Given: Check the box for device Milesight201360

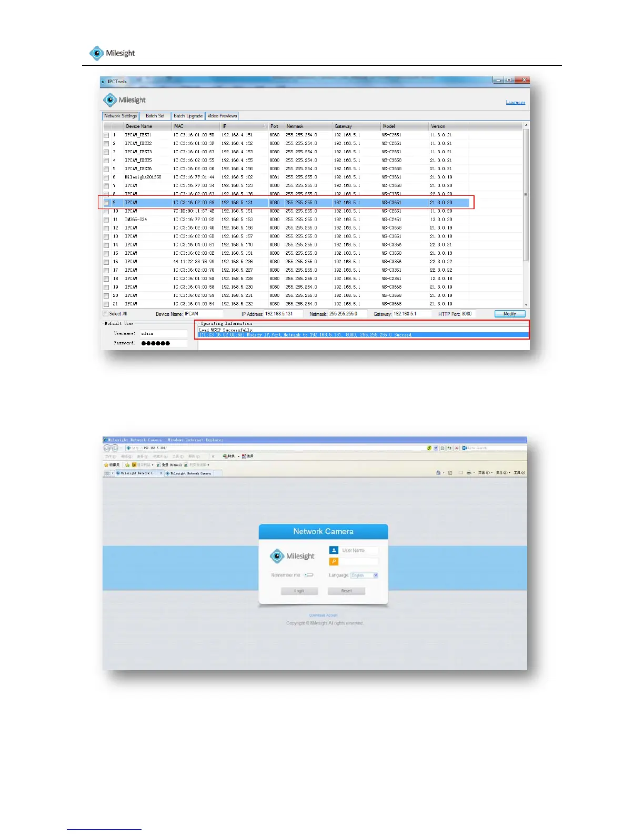Looking at the screenshot, I should (x=106, y=177).
